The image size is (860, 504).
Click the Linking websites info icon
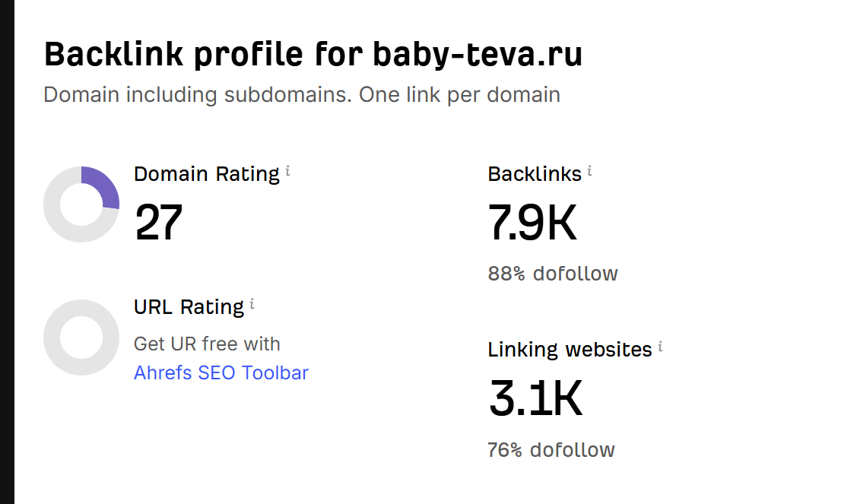(661, 347)
